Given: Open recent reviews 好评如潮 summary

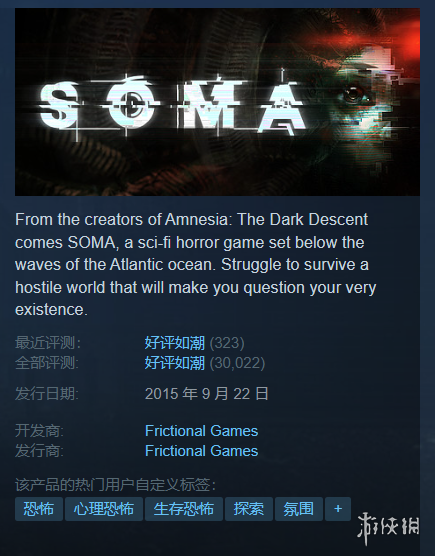Looking at the screenshot, I should pos(175,343).
